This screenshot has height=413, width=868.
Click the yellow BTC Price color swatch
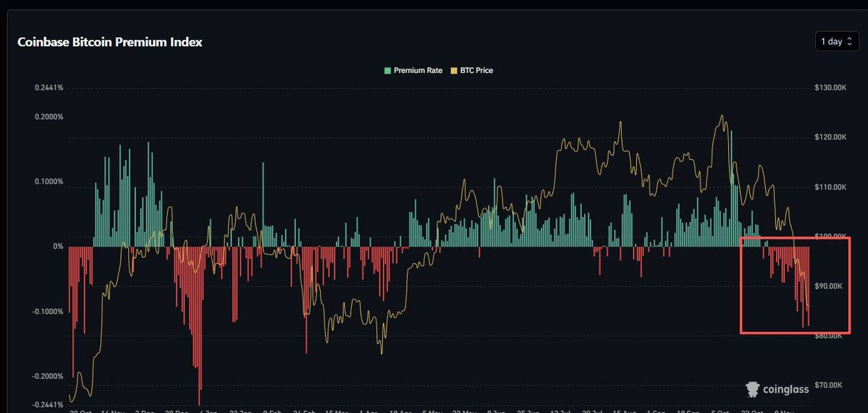pos(455,71)
